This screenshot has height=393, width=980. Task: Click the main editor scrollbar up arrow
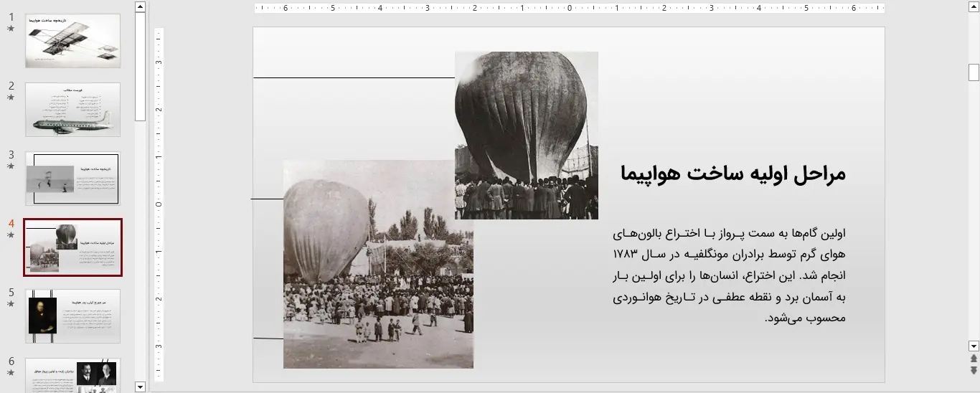974,6
